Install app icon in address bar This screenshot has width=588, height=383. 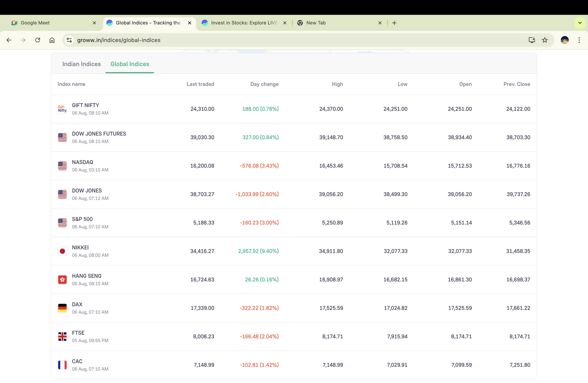point(532,40)
